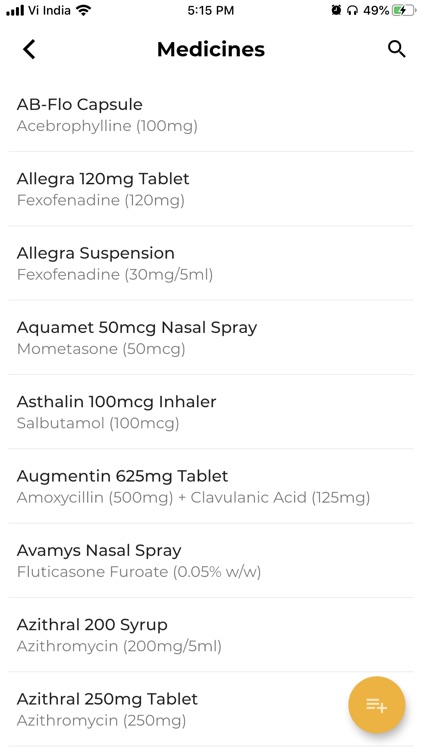Select AB-Flo Capsule medicine
The width and height of the screenshot is (422, 750).
point(211,115)
